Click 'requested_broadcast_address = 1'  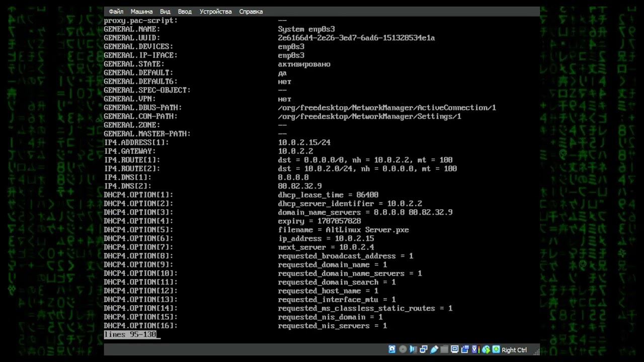pos(346,256)
